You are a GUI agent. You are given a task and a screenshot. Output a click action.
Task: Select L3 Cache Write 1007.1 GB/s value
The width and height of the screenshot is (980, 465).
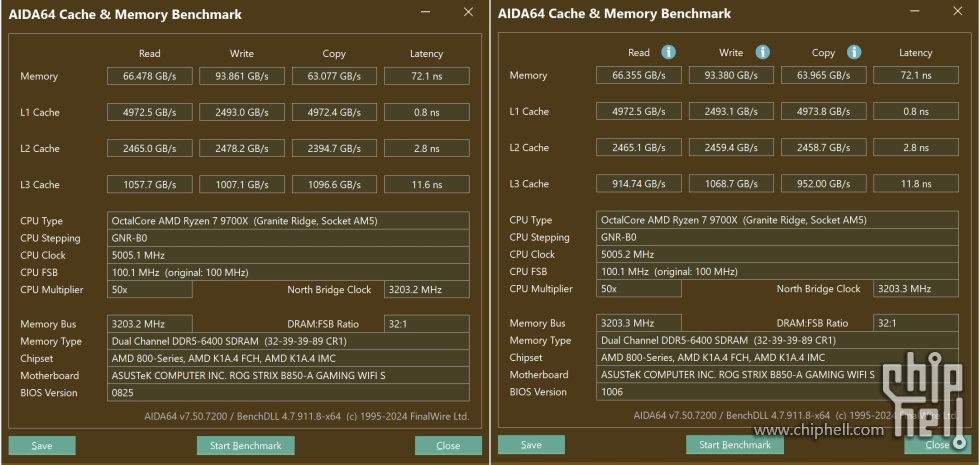click(242, 185)
